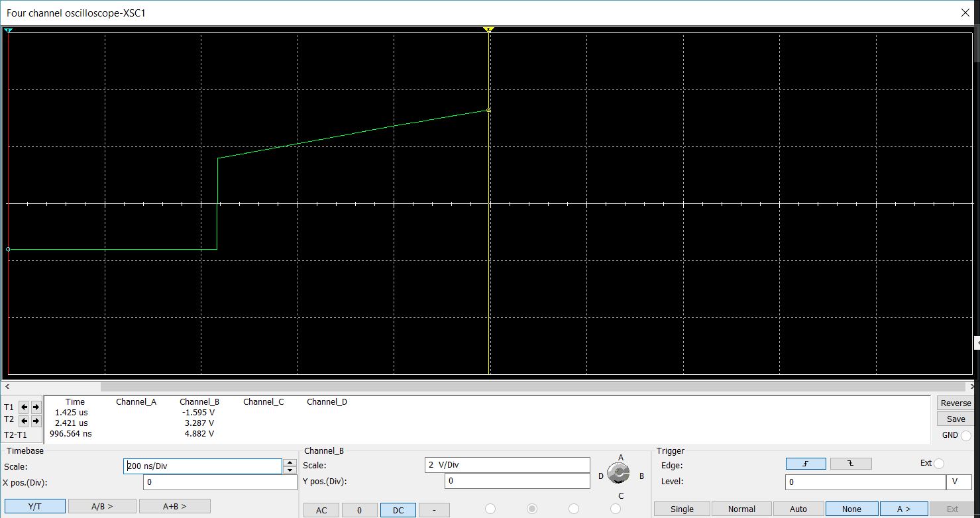Click the 996.564 ns value
The image size is (980, 518).
(70, 434)
